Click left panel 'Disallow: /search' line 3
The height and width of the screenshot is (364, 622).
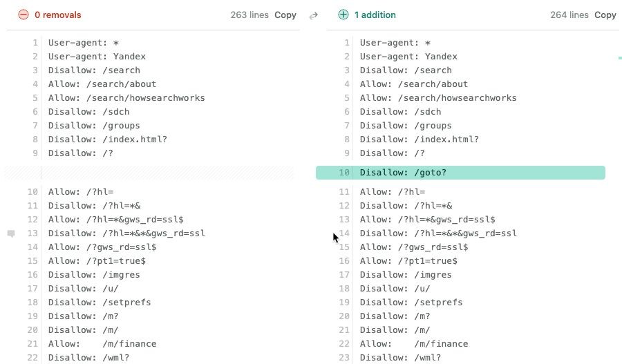pyautogui.click(x=94, y=70)
